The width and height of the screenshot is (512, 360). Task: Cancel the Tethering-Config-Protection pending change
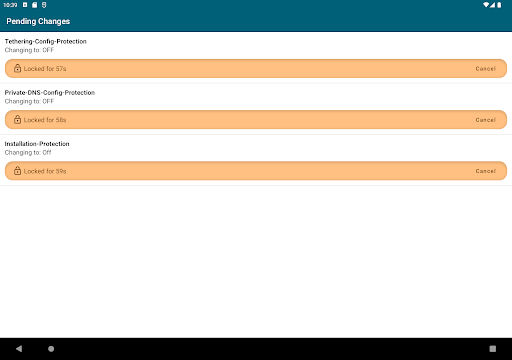click(485, 69)
